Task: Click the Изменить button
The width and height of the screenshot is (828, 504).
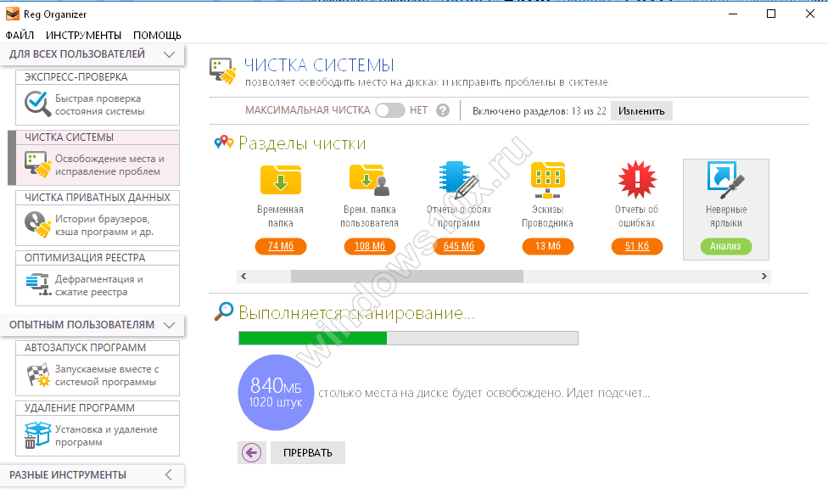Action: 641,111
